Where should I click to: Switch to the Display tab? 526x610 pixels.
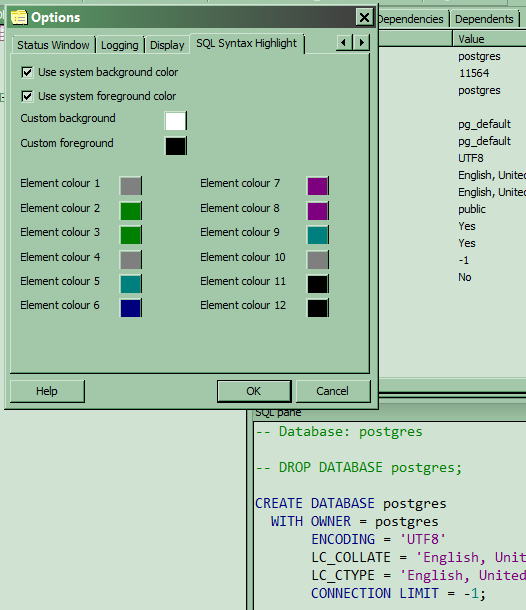(167, 45)
